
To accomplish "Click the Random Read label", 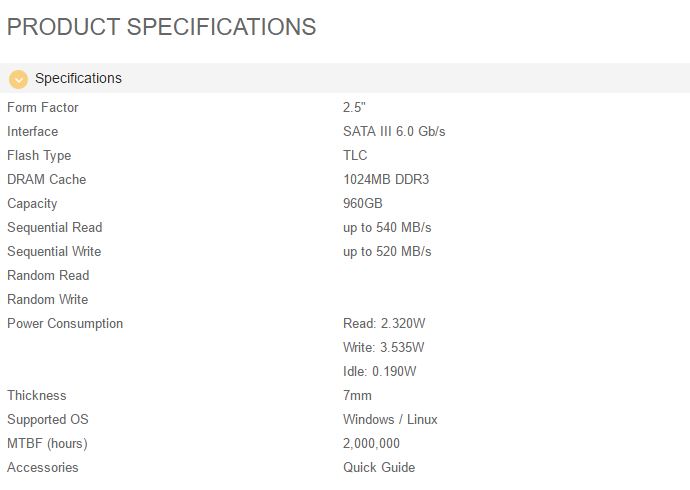I will 48,275.
